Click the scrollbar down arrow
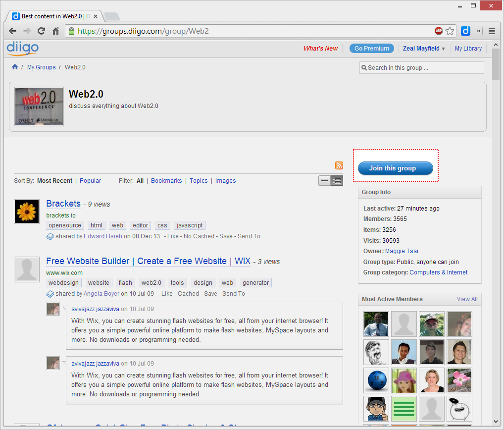The image size is (504, 430). (496, 422)
